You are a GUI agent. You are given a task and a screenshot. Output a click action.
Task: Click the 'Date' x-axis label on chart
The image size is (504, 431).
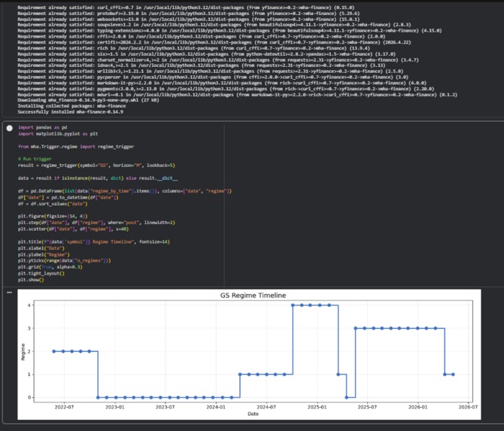pyautogui.click(x=253, y=414)
